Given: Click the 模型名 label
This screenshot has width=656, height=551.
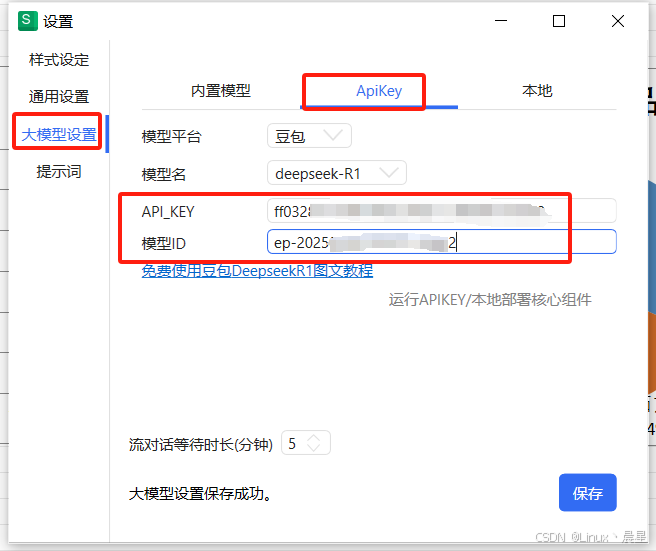Looking at the screenshot, I should coord(164,174).
